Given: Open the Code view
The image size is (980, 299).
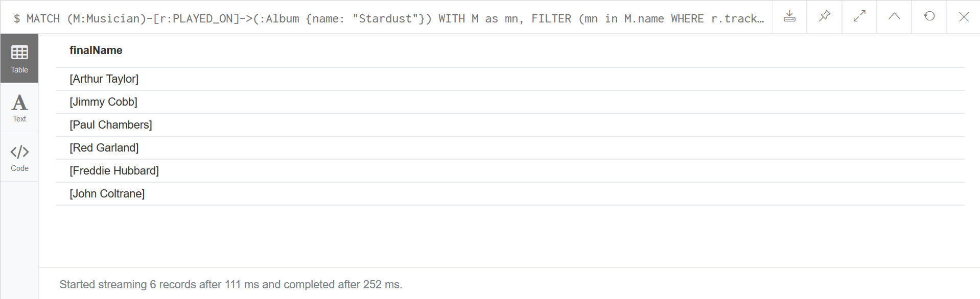Looking at the screenshot, I should 19,157.
